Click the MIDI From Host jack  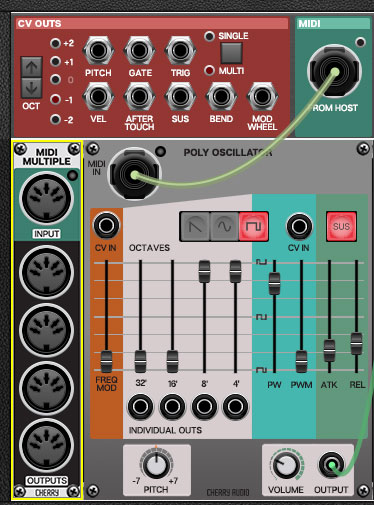click(x=334, y=72)
